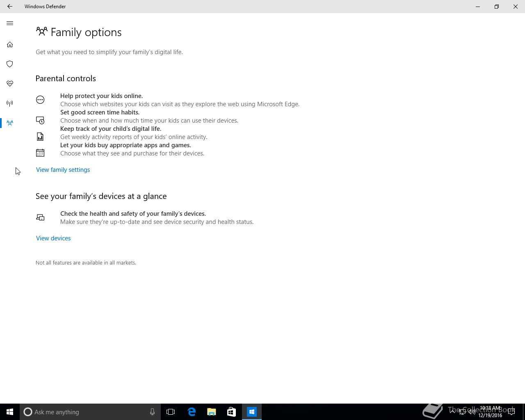Click 'Let your kids buy appropriate apps and games.'

coord(126,145)
